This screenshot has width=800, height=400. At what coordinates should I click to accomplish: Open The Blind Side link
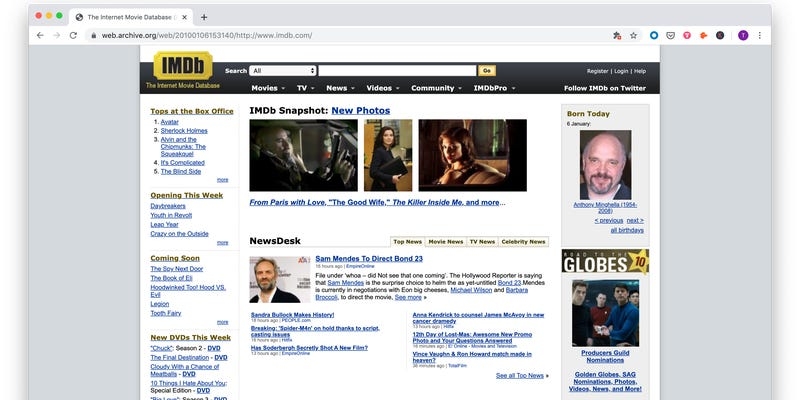(181, 171)
